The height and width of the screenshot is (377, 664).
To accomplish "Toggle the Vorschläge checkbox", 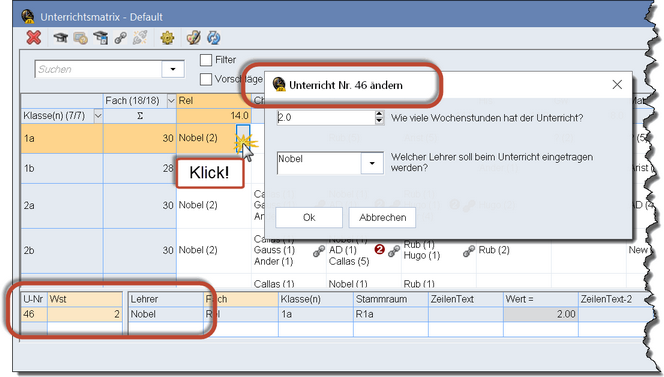I will (206, 79).
